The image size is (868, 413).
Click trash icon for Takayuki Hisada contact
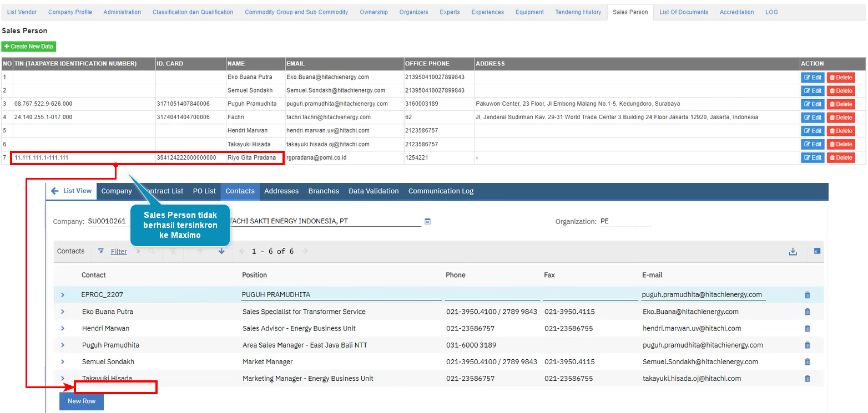pyautogui.click(x=807, y=379)
